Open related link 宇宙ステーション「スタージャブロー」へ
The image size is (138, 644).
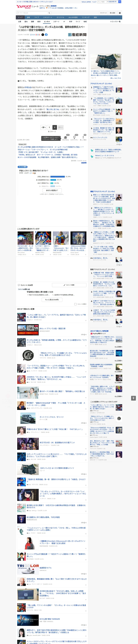point(43,150)
